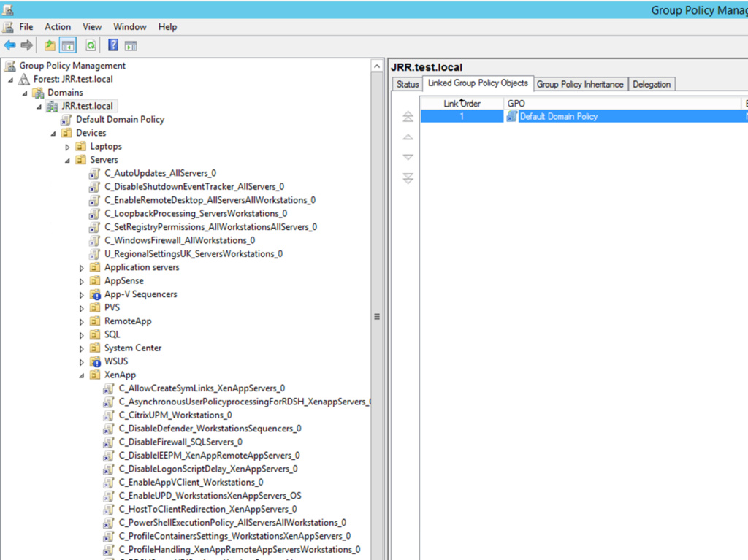The image size is (748, 560).
Task: Click the move link to bottom arrow
Action: click(x=408, y=178)
